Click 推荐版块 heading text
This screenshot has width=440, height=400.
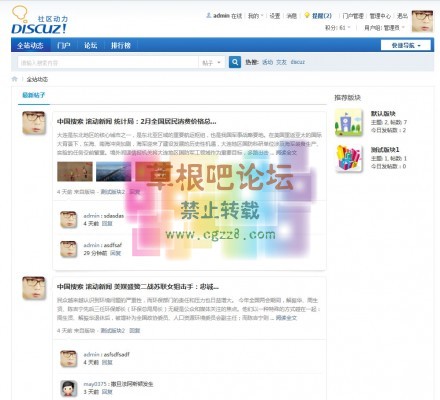pyautogui.click(x=348, y=98)
